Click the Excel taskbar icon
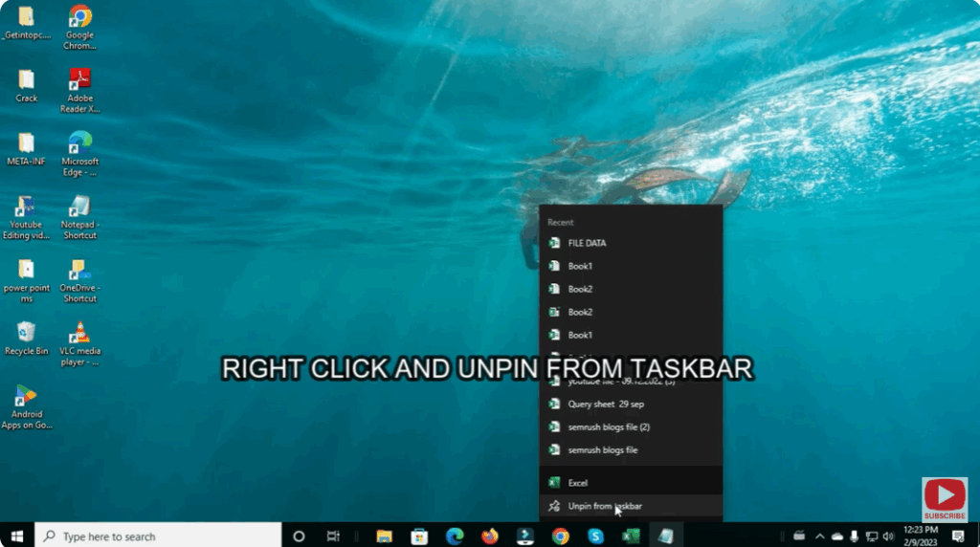The width and height of the screenshot is (980, 547). click(631, 536)
